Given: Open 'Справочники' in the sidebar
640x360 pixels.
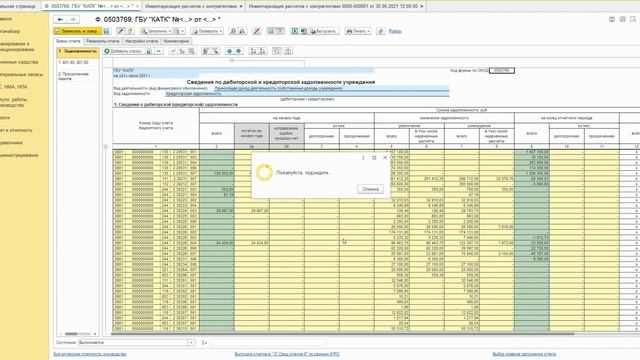Looking at the screenshot, I should pyautogui.click(x=11, y=143).
